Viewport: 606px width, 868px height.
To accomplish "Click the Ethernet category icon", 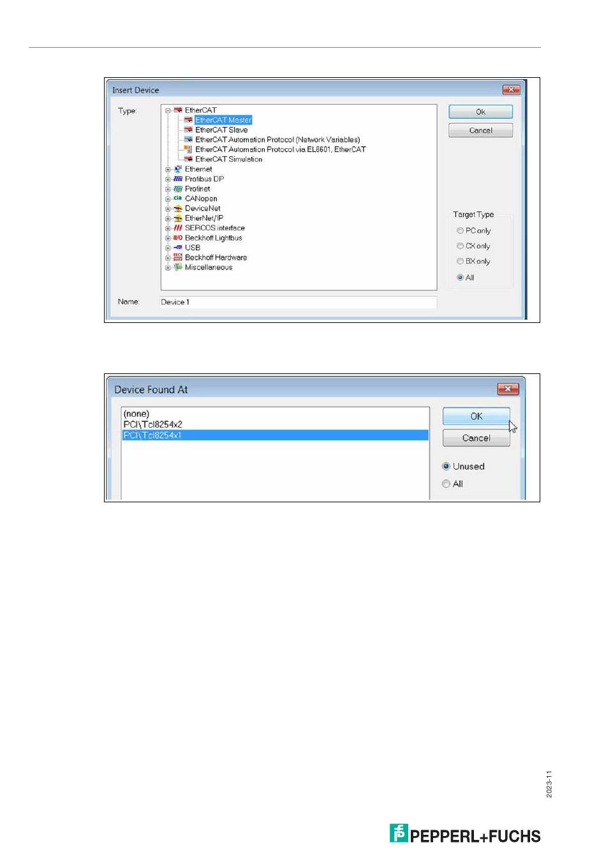I will coord(178,169).
